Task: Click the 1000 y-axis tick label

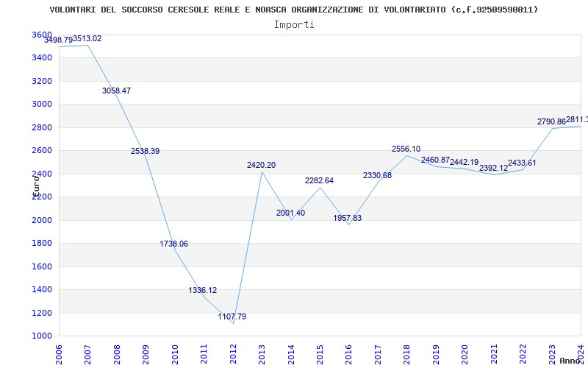Action: [42, 336]
